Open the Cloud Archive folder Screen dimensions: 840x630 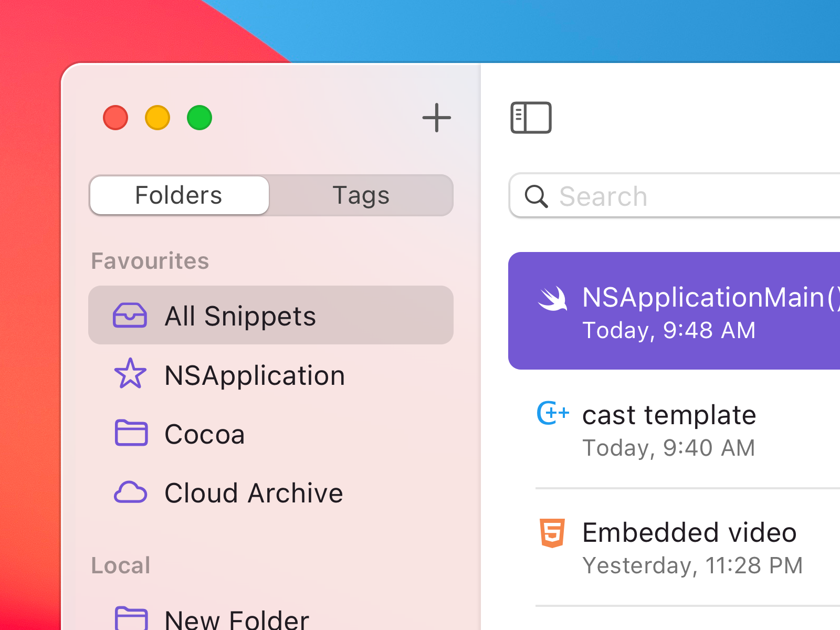point(271,492)
